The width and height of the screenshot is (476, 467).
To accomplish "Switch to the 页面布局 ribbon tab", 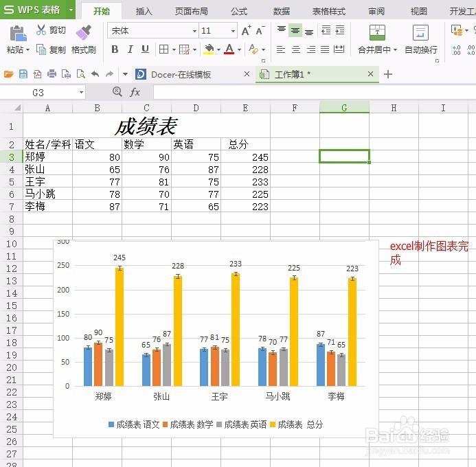I will coord(191,11).
